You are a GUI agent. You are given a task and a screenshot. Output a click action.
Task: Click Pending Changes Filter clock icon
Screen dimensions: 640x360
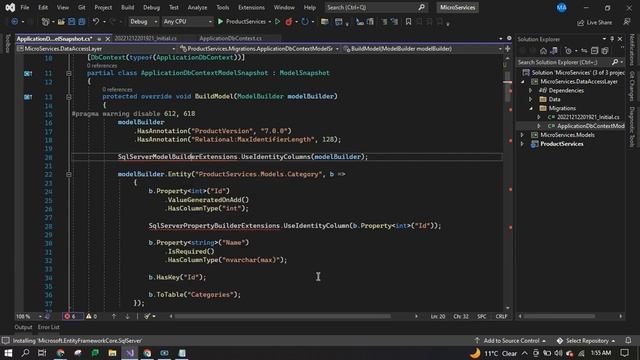click(568, 51)
